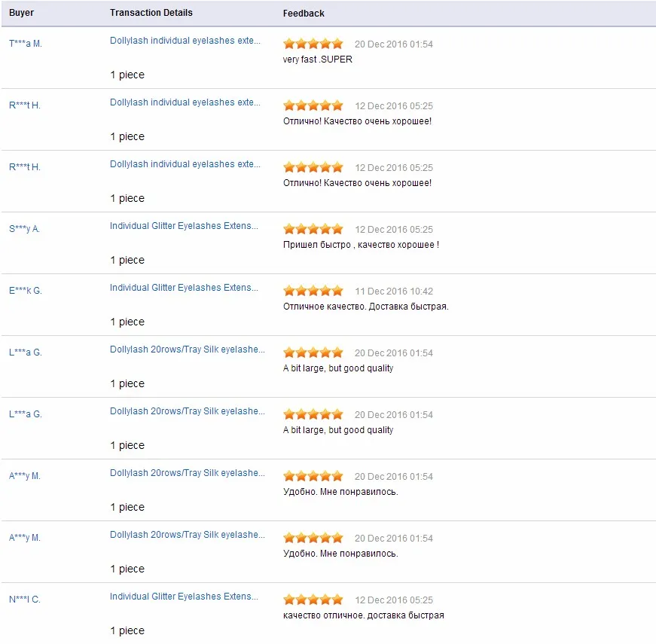This screenshot has width=656, height=644.
Task: Click the Buyer column header
Action: point(21,13)
